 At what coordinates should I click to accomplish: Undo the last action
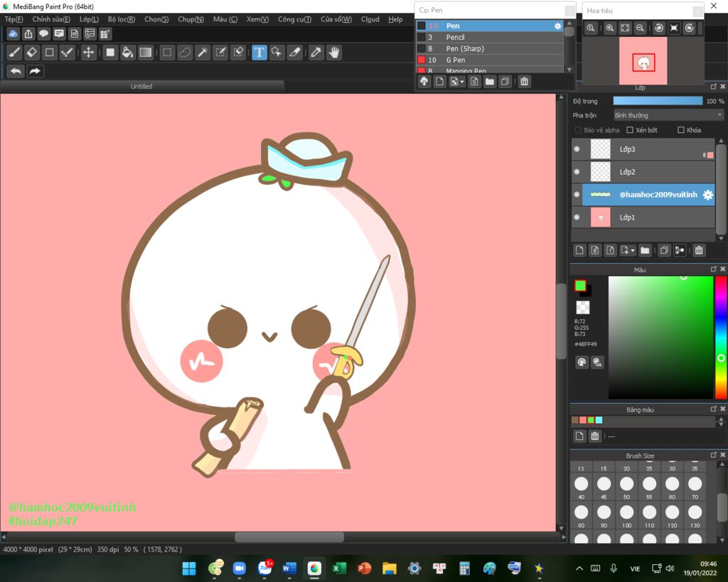[16, 72]
